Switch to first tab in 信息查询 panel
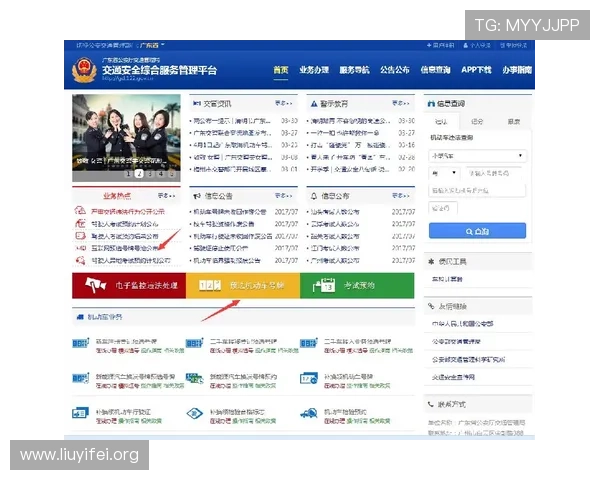The image size is (600, 480). coord(442,122)
